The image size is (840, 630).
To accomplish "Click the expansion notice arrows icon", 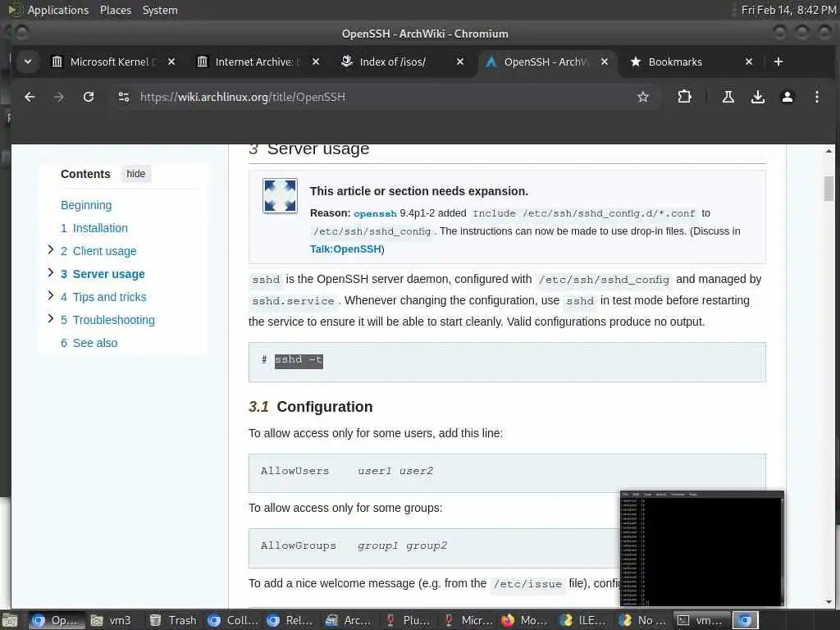I will [x=281, y=195].
